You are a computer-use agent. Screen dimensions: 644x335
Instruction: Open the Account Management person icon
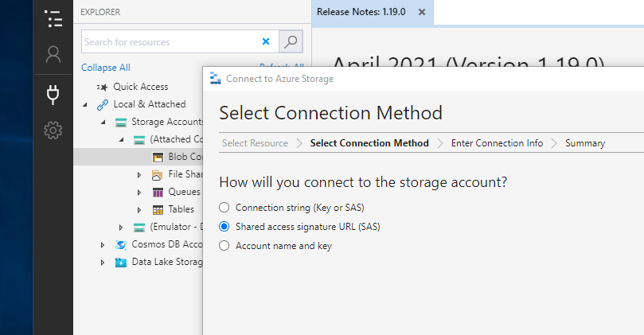click(53, 54)
